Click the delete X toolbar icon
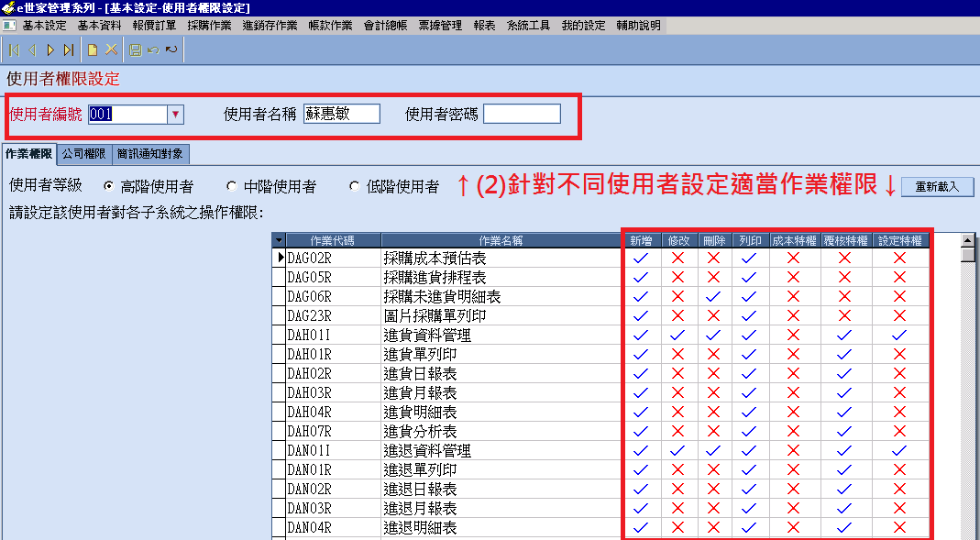Screen dimensions: 980x540 pos(111,50)
